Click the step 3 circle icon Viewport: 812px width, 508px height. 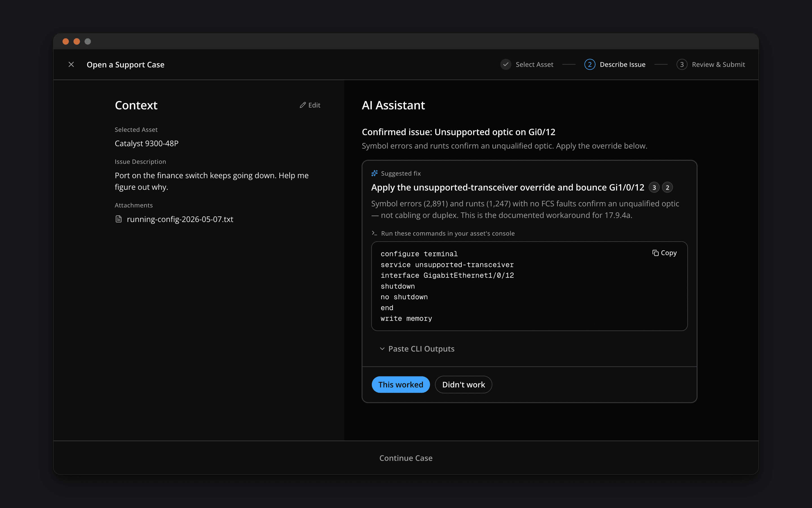point(682,65)
